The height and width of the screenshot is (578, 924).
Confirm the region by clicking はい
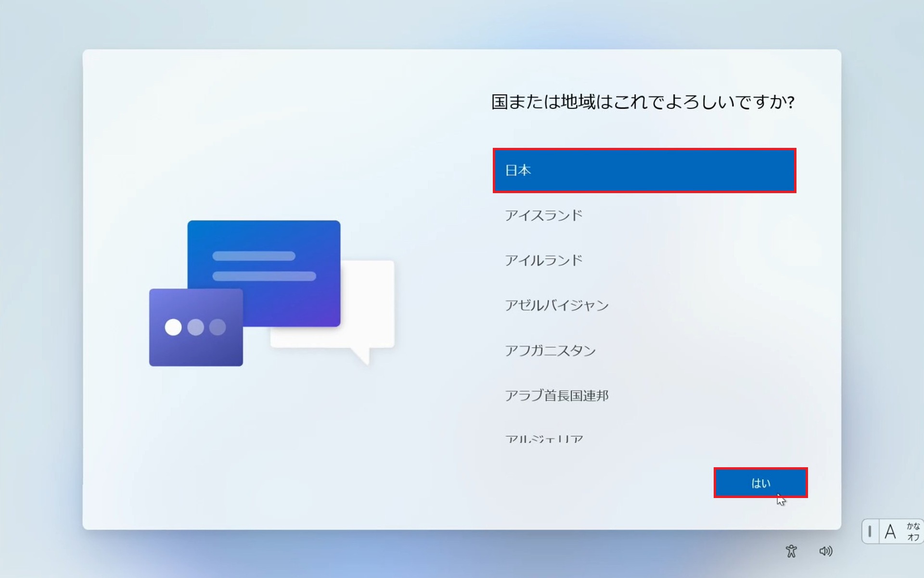[760, 482]
